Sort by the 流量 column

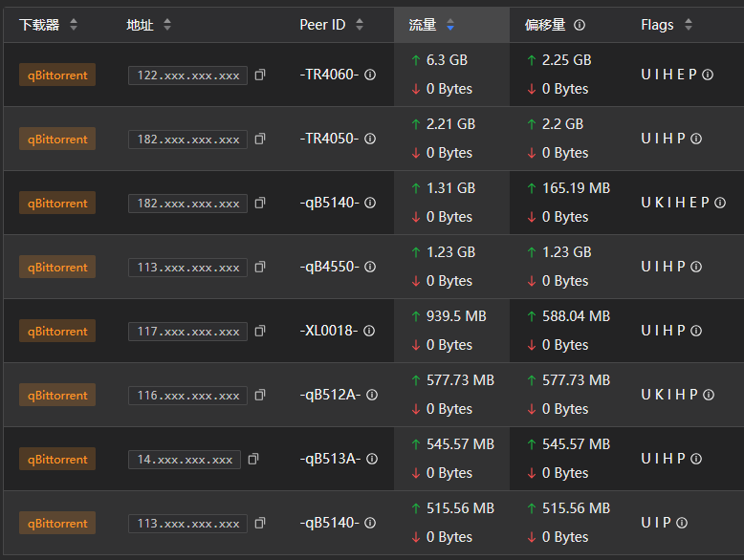pos(450,25)
